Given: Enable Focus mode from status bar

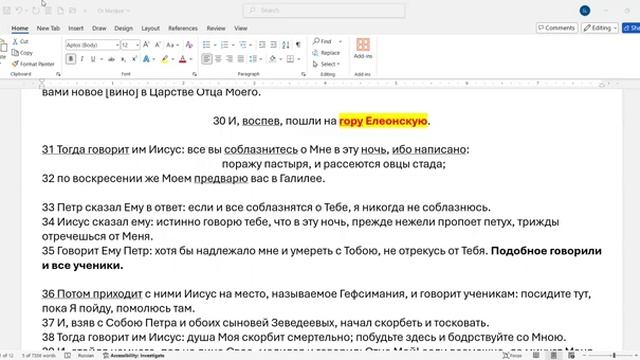Looking at the screenshot, I should click(x=513, y=356).
